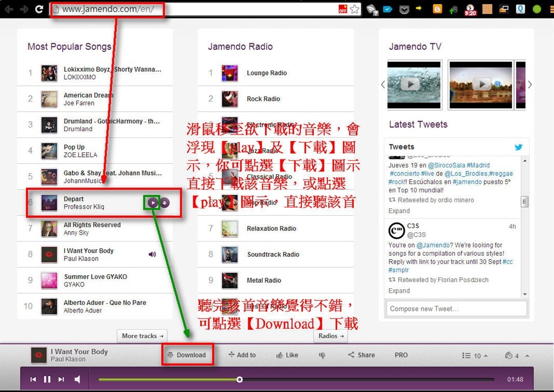The width and height of the screenshot is (554, 392).
Task: Play the song Depart with its play icon
Action: click(153, 203)
